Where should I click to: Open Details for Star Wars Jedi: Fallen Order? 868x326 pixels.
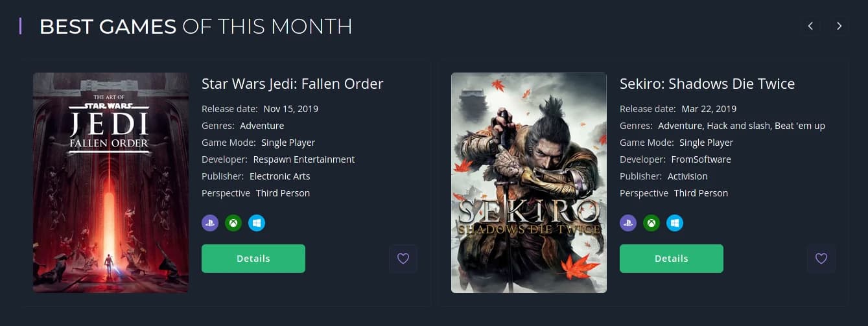tap(253, 259)
